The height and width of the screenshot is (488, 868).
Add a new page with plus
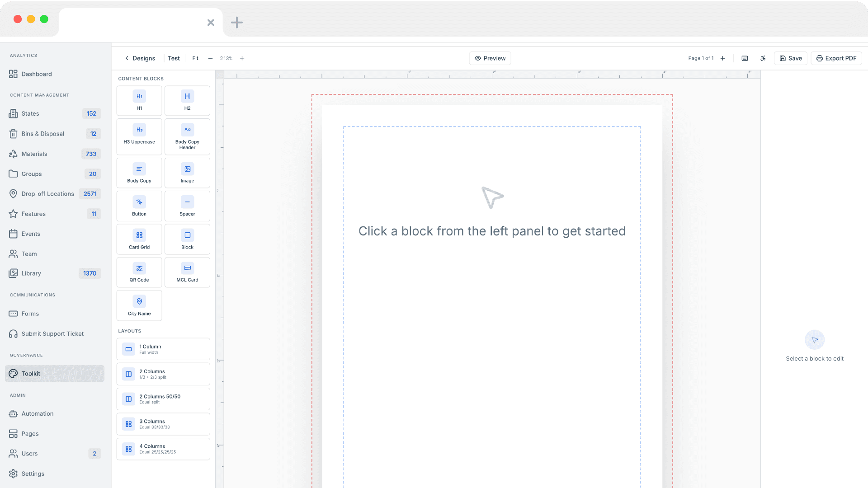(x=723, y=58)
